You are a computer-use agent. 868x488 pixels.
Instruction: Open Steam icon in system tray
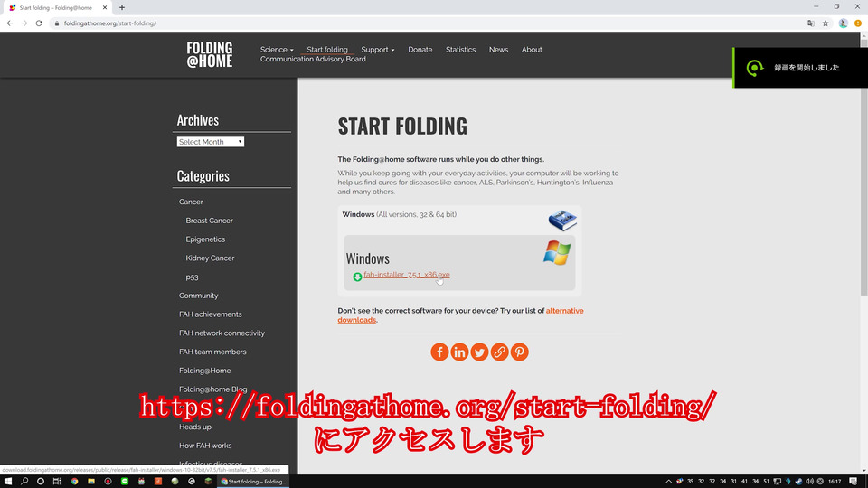798,482
